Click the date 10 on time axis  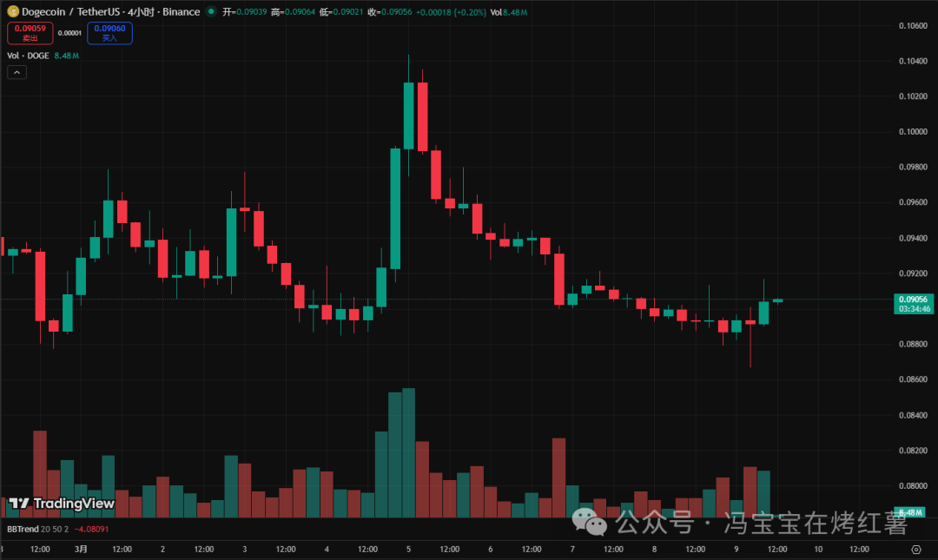[x=818, y=549]
